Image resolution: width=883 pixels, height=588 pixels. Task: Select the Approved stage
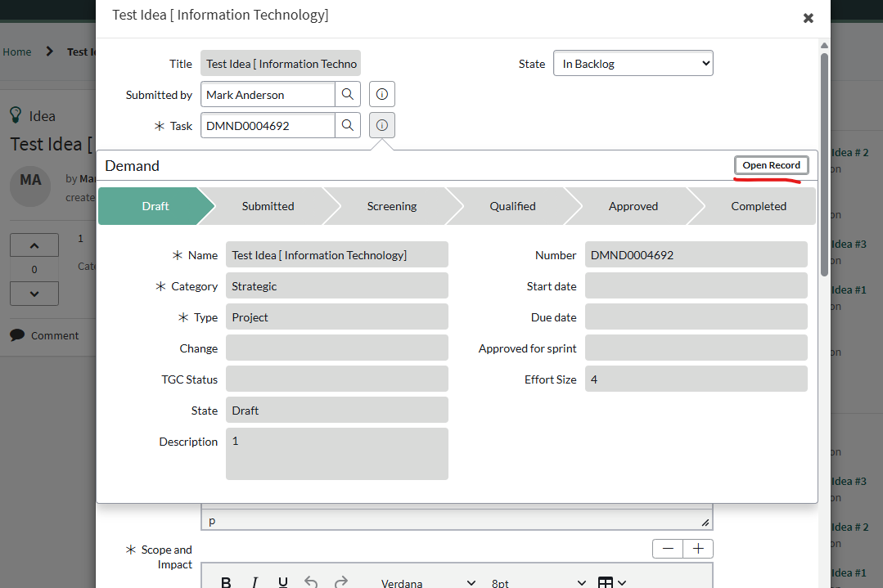(x=633, y=206)
